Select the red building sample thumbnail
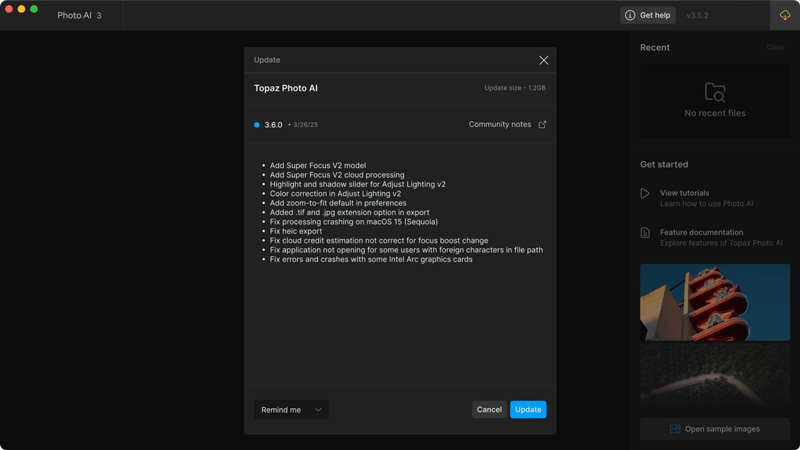800x450 pixels. 715,302
